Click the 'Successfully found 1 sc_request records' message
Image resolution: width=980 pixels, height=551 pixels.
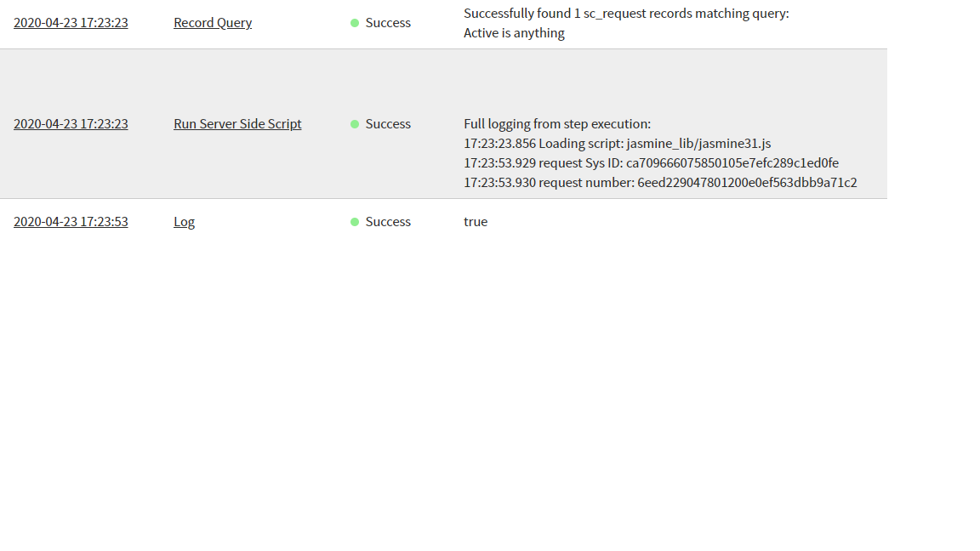pos(626,14)
